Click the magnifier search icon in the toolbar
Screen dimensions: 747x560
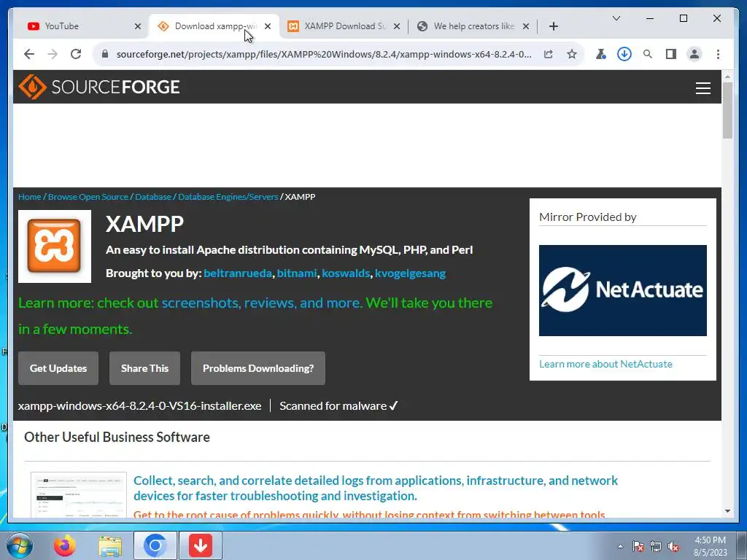648,54
